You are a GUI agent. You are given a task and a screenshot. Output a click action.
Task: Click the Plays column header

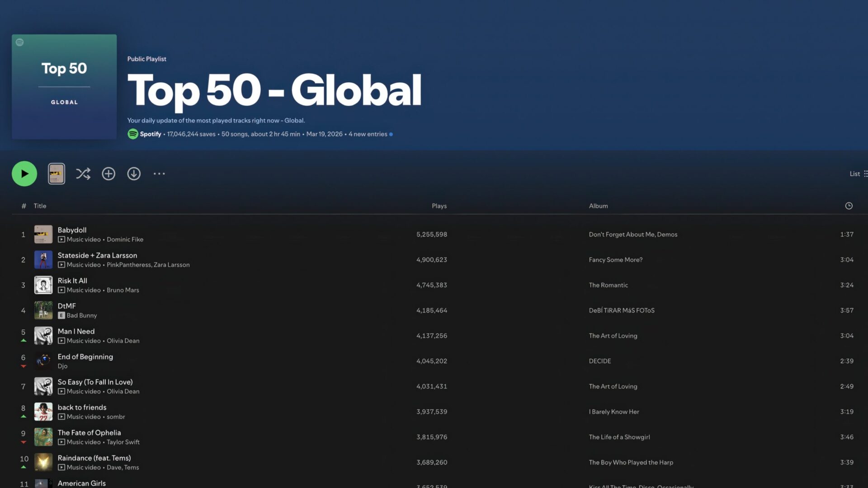(439, 206)
